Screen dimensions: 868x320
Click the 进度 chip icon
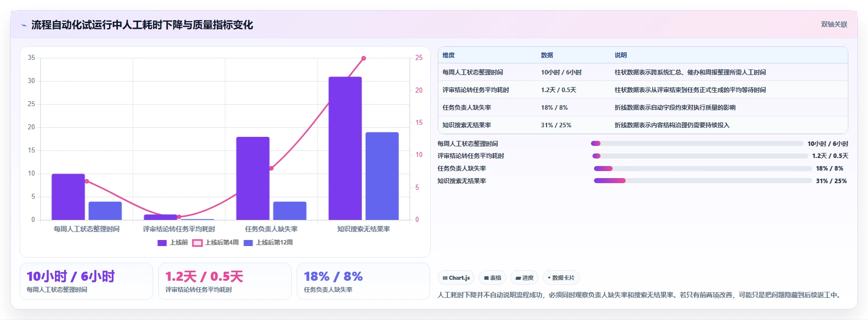pos(518,278)
